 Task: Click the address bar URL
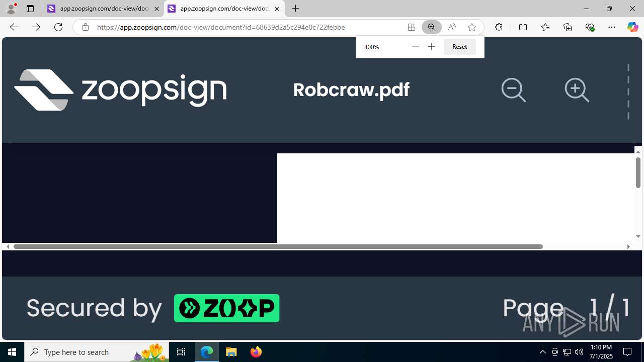tap(221, 27)
